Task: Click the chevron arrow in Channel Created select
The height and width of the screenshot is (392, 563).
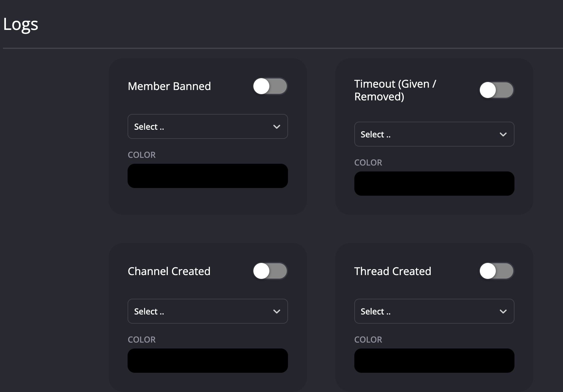Action: coord(277,311)
